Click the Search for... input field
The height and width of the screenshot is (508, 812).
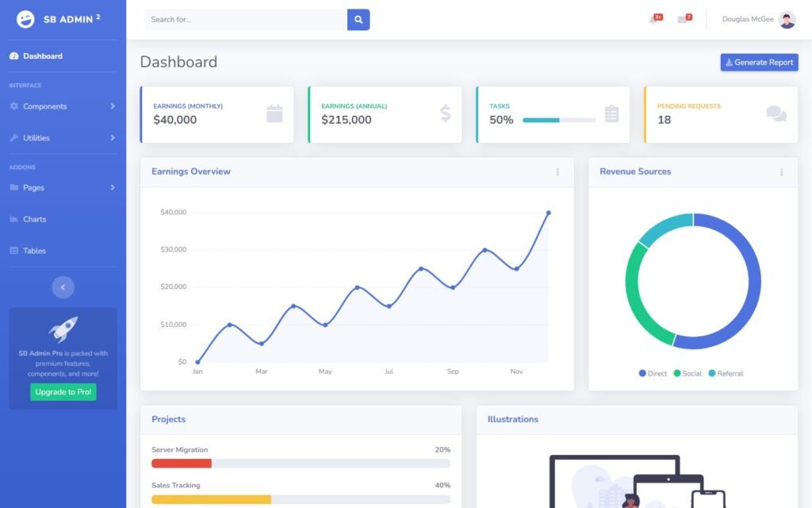pos(246,20)
